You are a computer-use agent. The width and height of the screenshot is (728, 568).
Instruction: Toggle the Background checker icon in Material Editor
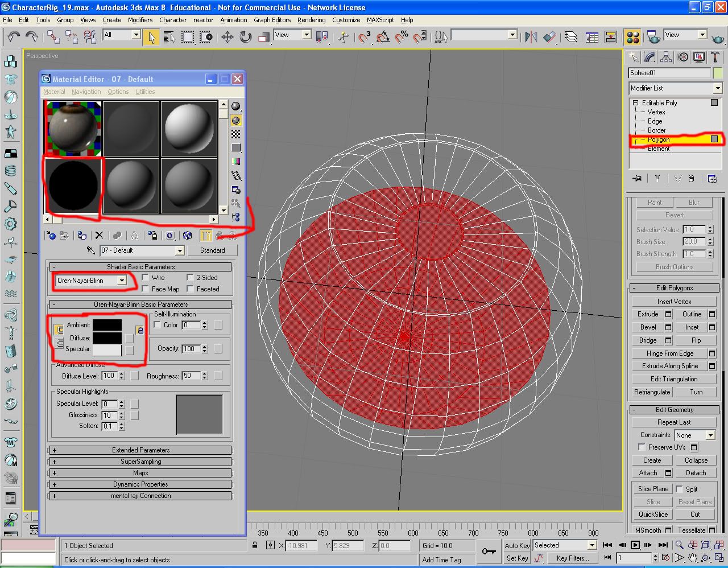click(235, 134)
